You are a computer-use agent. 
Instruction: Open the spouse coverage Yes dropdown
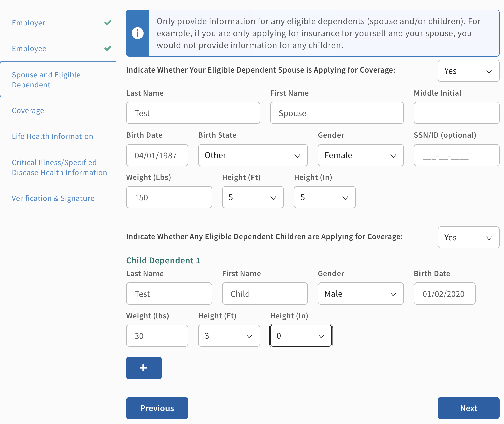pyautogui.click(x=468, y=71)
